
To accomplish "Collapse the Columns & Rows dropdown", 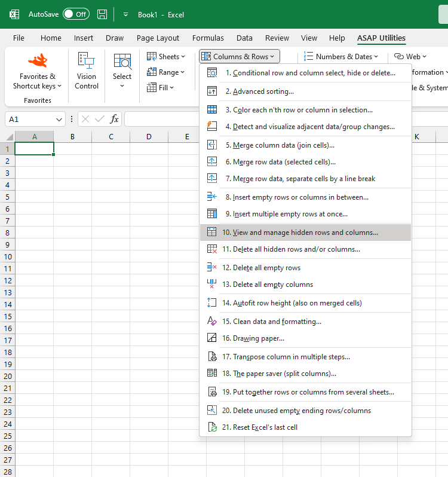I will point(239,57).
